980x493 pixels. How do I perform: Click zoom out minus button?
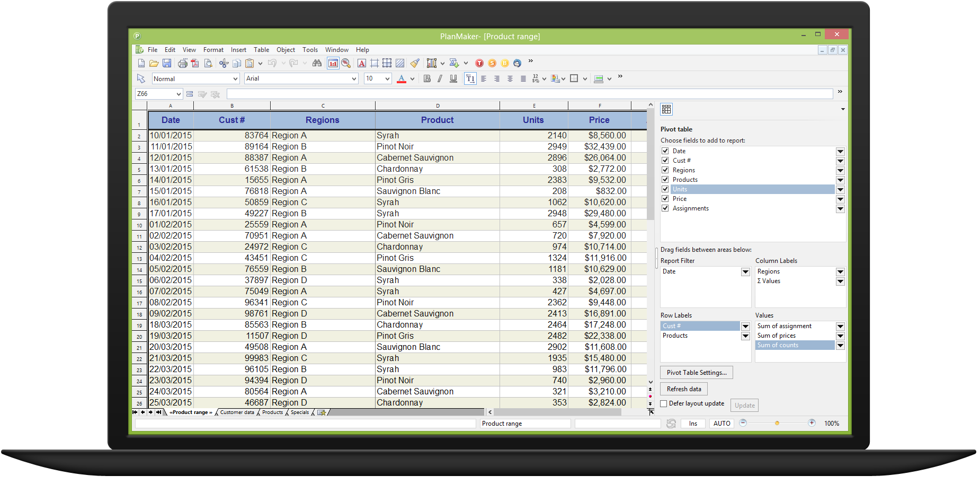click(743, 423)
